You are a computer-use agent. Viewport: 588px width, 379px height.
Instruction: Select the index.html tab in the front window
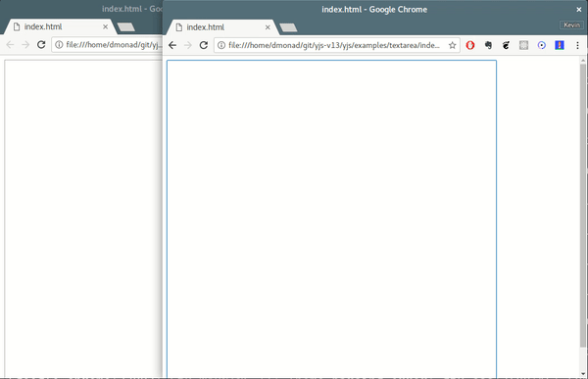222,27
